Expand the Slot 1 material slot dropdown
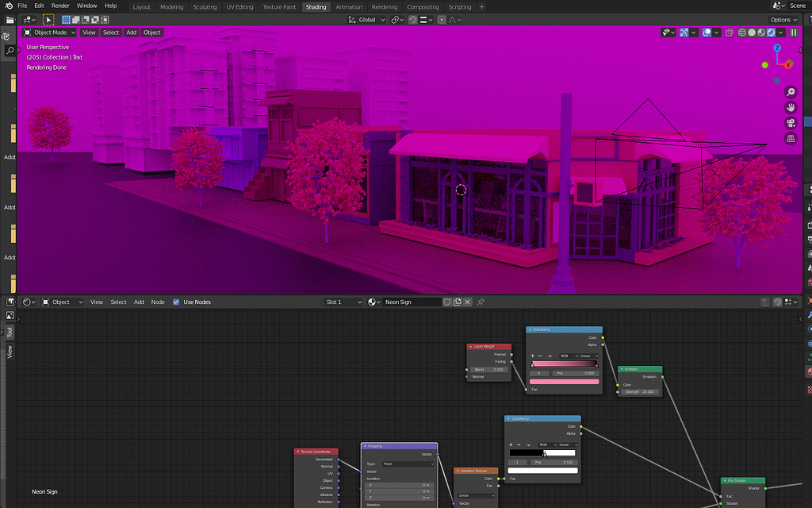 click(x=343, y=302)
